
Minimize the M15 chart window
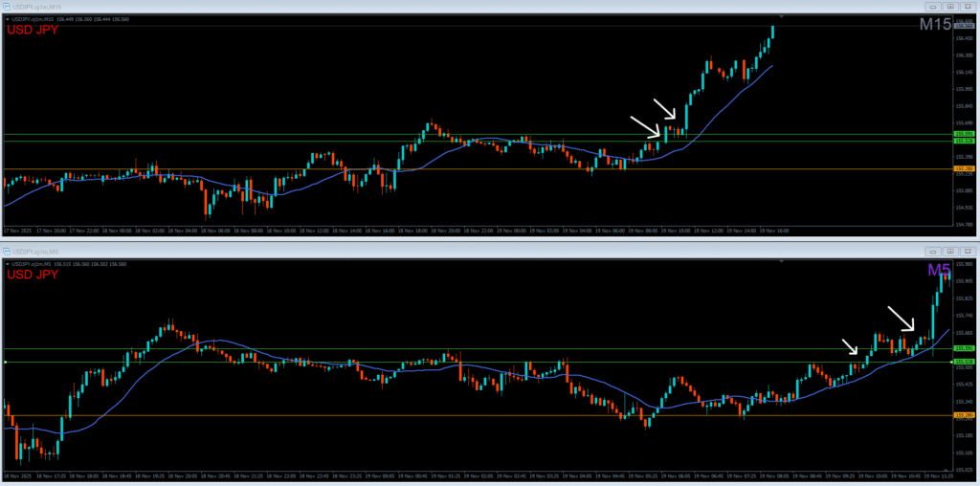pos(932,7)
